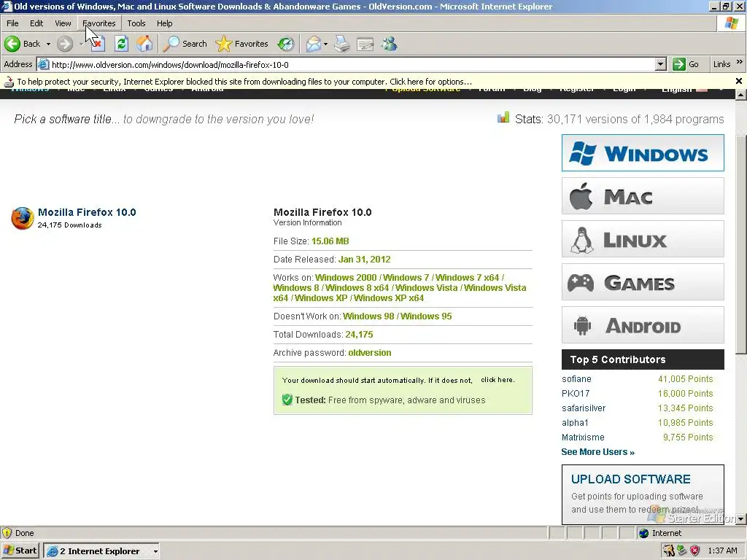Open the File menu
The image size is (747, 560).
pyautogui.click(x=12, y=23)
